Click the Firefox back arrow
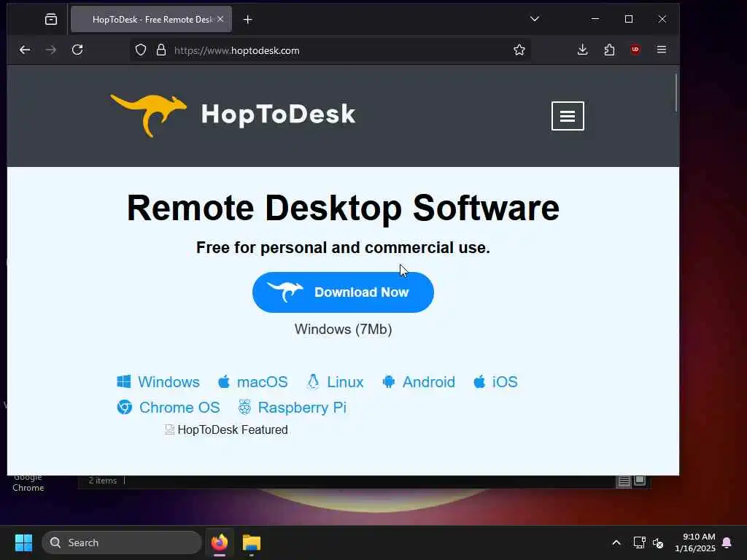747x560 pixels. click(25, 50)
